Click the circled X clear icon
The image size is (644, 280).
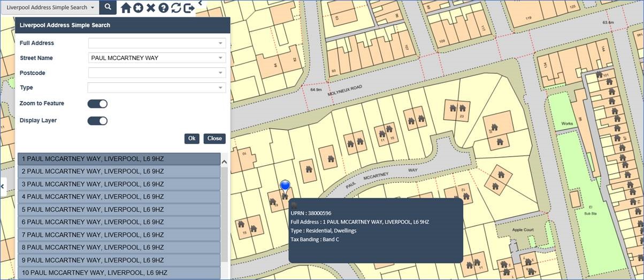(139, 8)
